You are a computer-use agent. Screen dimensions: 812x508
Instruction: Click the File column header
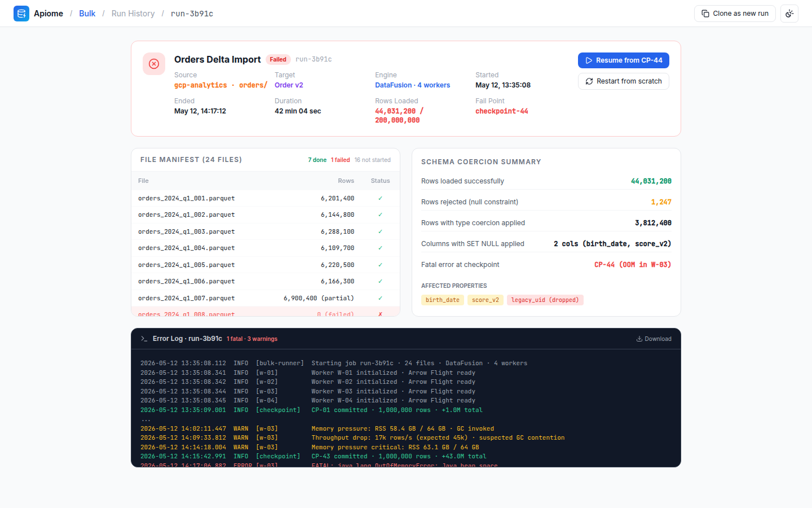[x=143, y=181]
